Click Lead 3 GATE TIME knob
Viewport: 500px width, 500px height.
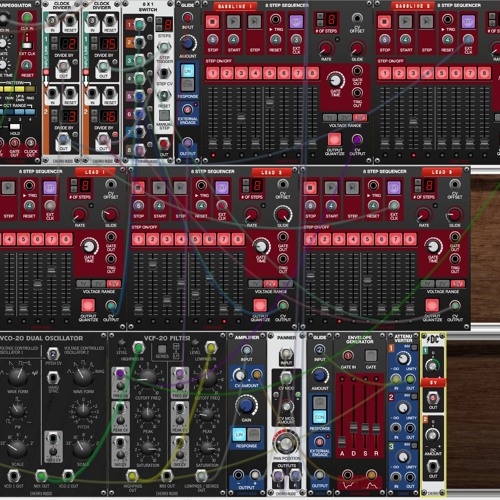433,247
